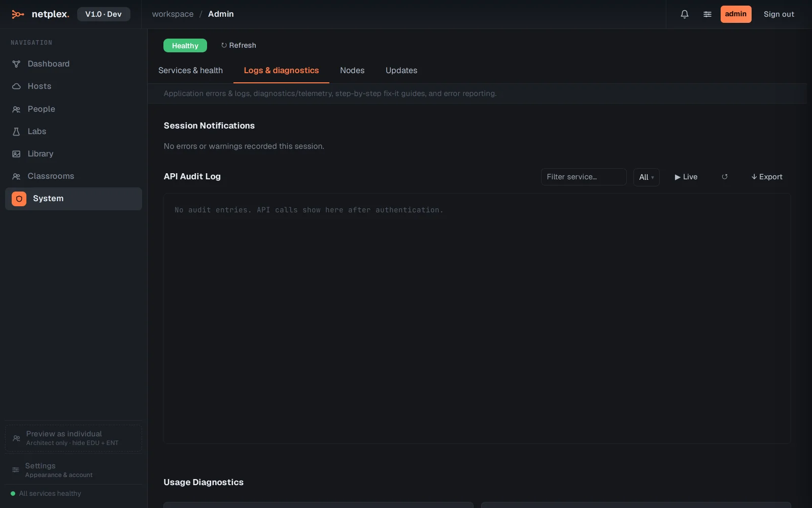Open Classrooms in sidebar
The width and height of the screenshot is (812, 508).
click(x=74, y=176)
